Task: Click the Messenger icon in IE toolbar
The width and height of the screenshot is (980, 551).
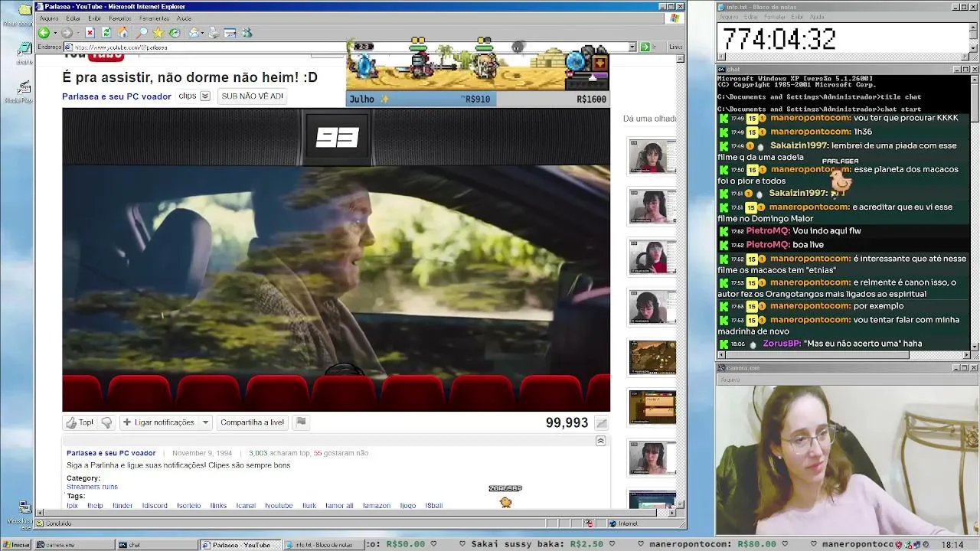Action: point(247,33)
